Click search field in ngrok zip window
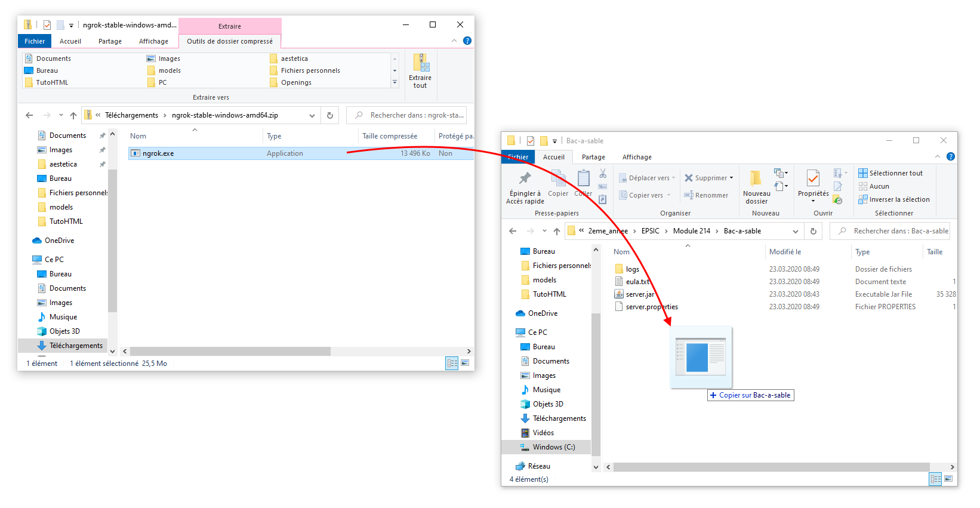Viewport: 980px width, 508px height. [406, 115]
